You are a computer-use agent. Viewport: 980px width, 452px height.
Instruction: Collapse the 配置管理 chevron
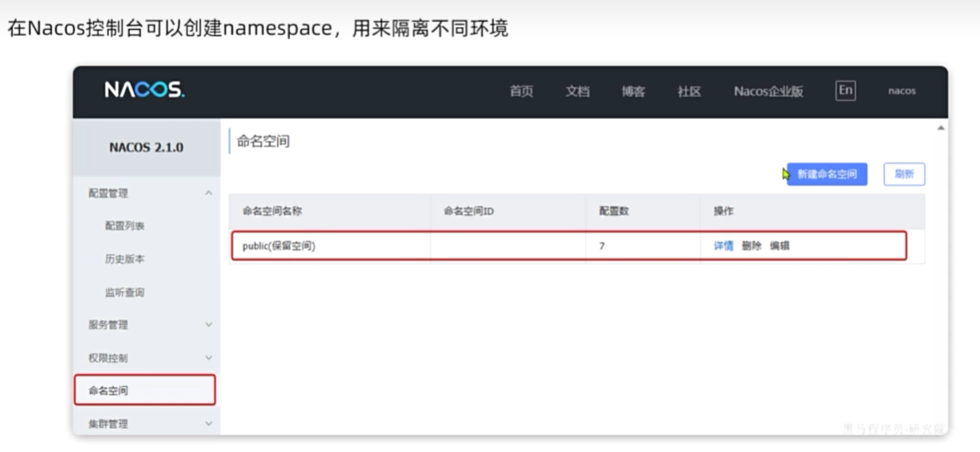tap(209, 193)
